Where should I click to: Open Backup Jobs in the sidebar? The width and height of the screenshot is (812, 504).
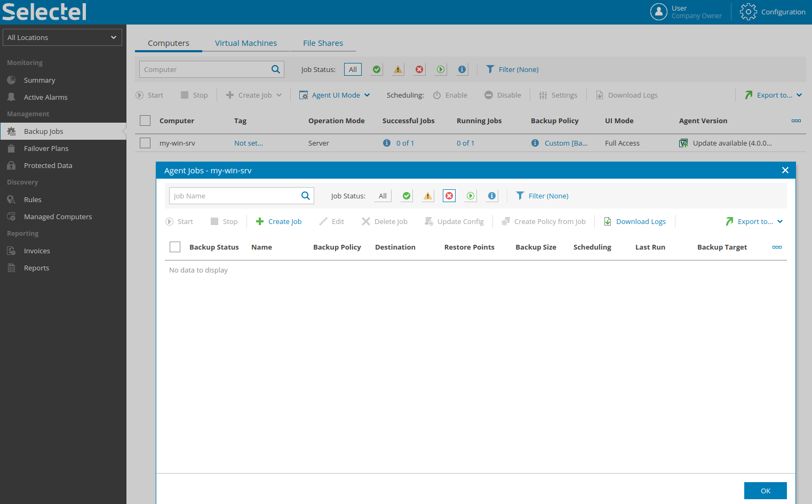point(63,131)
